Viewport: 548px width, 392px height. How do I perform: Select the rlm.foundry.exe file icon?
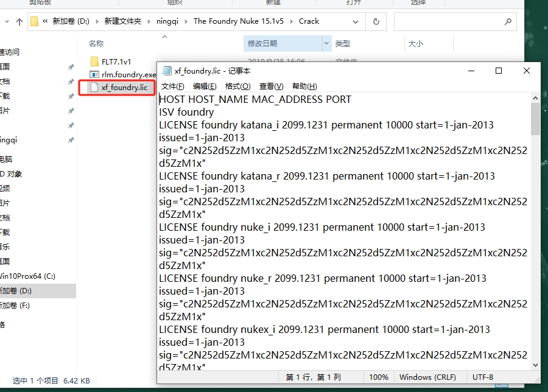click(94, 74)
